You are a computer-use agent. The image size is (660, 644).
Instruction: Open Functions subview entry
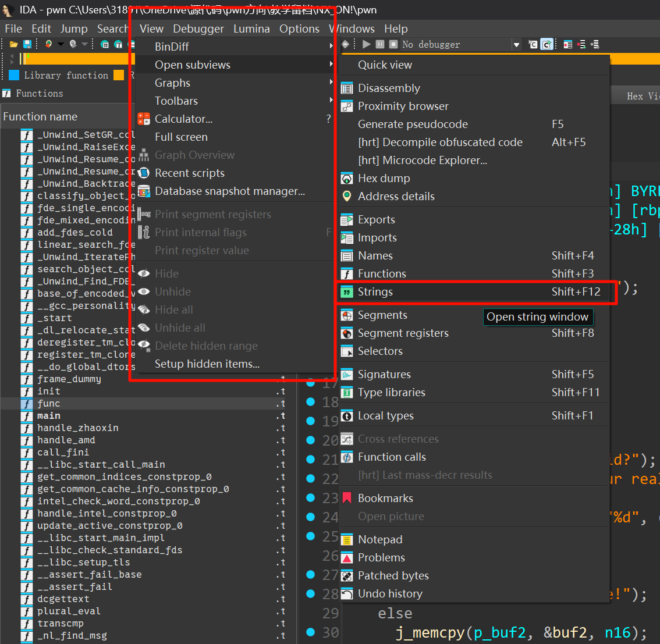pos(474,274)
